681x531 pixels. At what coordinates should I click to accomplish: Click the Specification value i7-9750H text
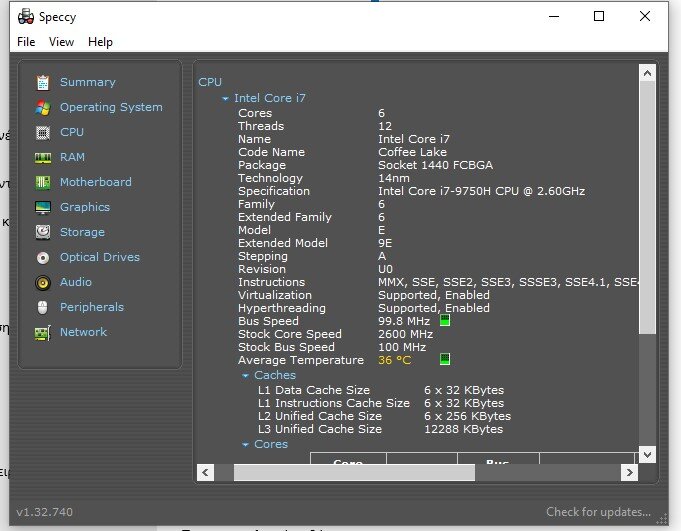pyautogui.click(x=481, y=191)
